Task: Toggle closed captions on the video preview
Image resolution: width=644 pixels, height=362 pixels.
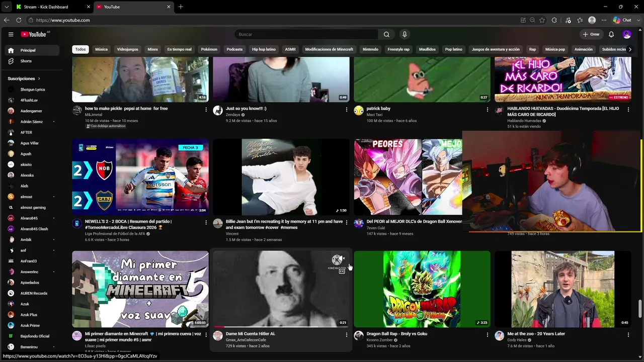Action: tap(342, 271)
